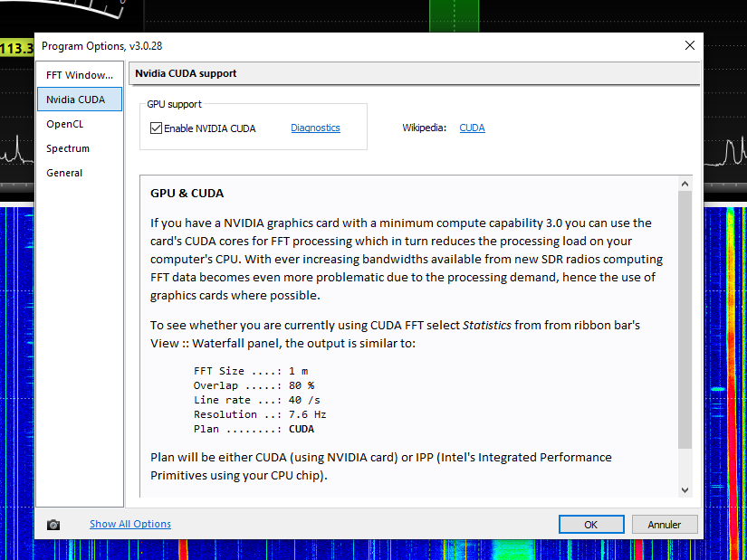Viewport: 747px width, 560px height.
Task: Click the Annuler button
Action: point(665,525)
